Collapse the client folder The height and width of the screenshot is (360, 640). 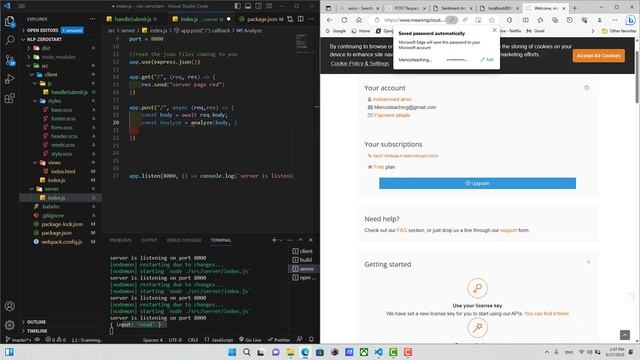pos(60,75)
